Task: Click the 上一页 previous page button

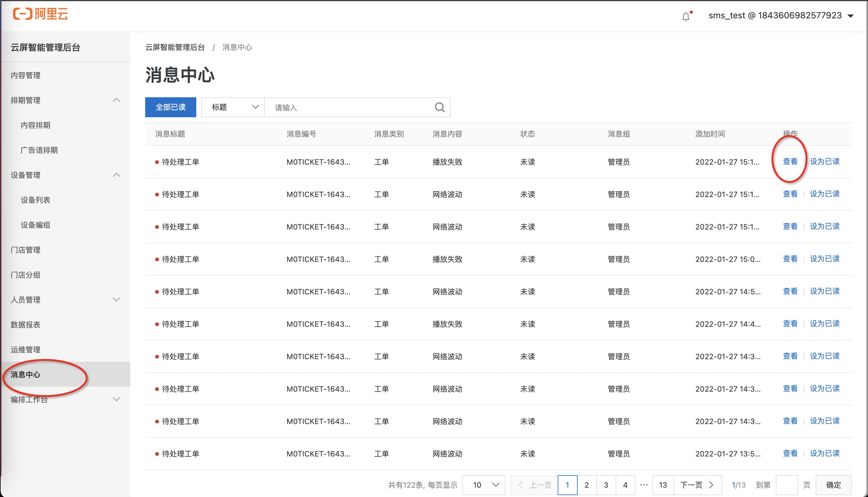Action: point(534,485)
